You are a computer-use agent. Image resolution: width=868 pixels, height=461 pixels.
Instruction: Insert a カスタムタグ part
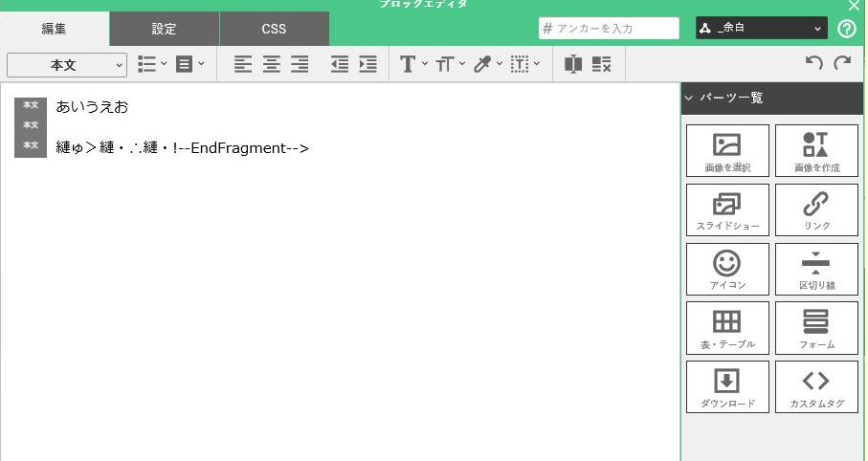click(x=816, y=386)
